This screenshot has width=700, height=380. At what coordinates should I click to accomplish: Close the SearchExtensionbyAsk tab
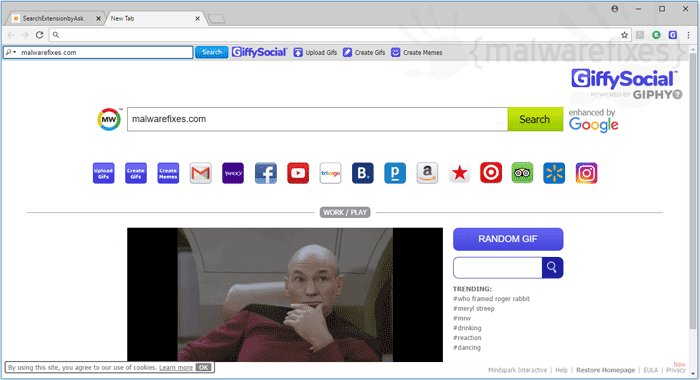98,18
